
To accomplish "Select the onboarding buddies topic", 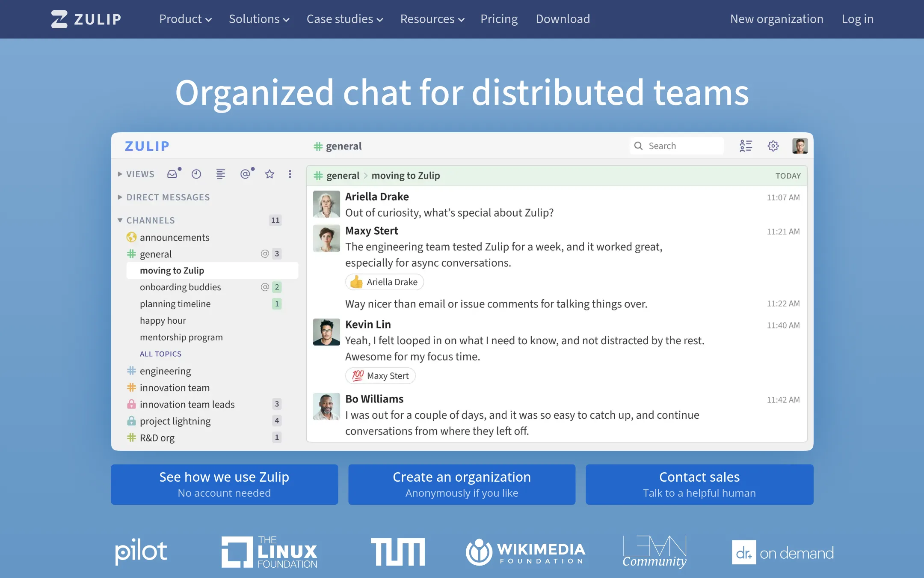I will (x=180, y=287).
